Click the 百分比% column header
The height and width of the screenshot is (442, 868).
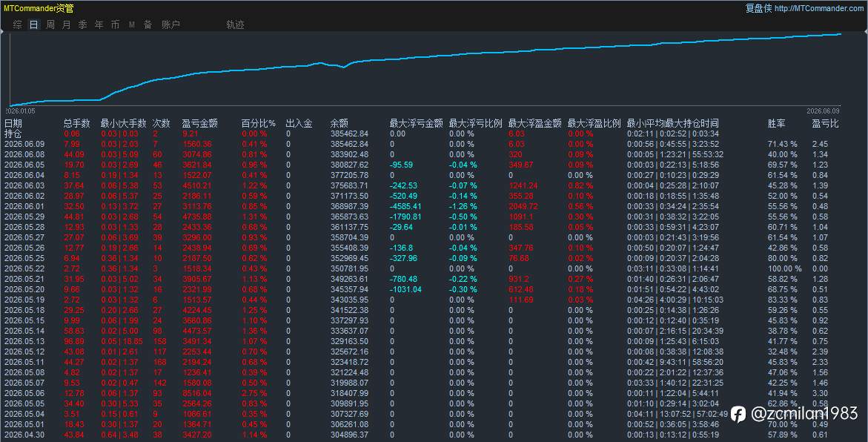click(x=259, y=123)
